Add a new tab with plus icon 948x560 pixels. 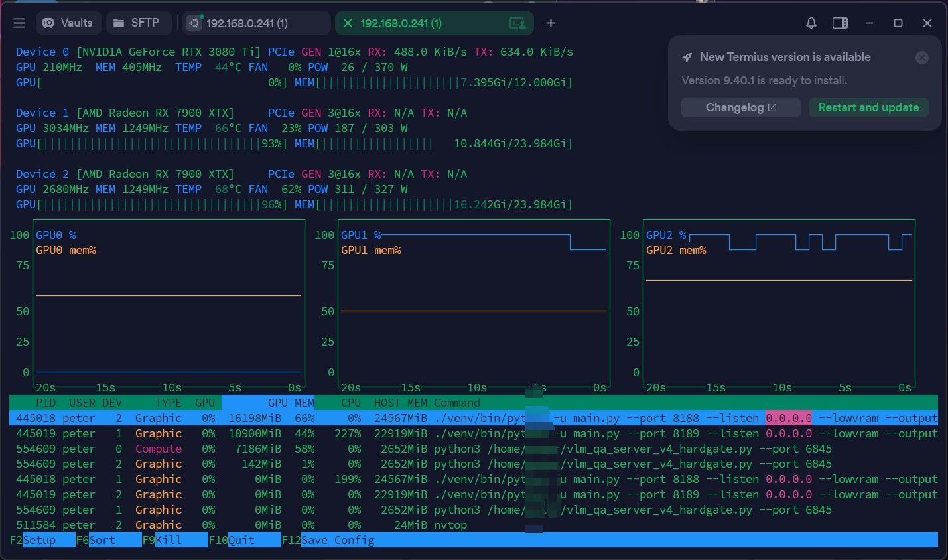point(551,23)
